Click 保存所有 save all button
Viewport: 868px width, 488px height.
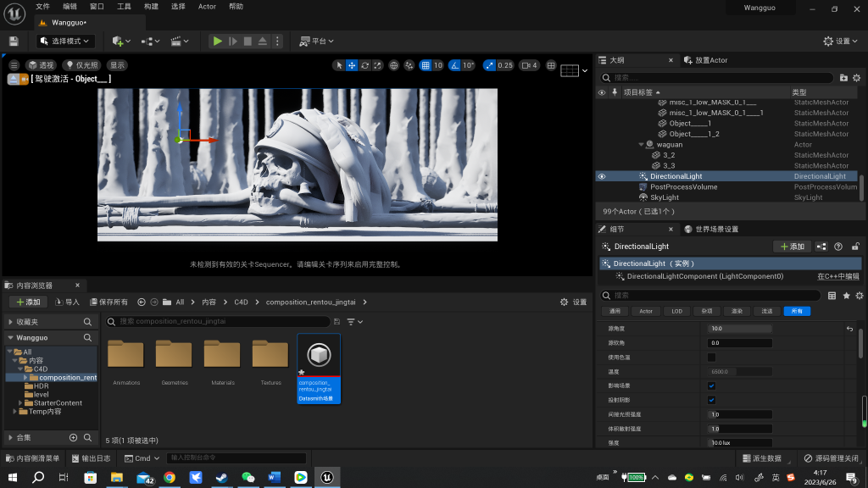[x=108, y=302]
